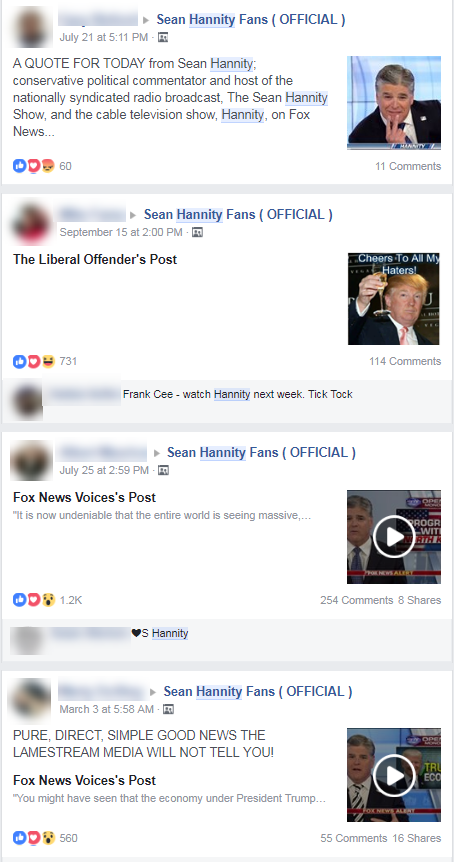Open the 16 Shares link
This screenshot has width=454, height=862.
pos(417,838)
